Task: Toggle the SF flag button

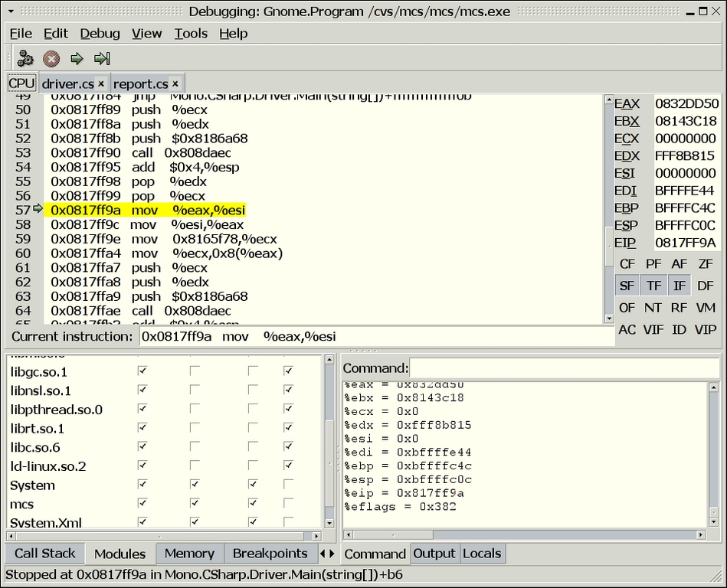Action: click(x=627, y=286)
